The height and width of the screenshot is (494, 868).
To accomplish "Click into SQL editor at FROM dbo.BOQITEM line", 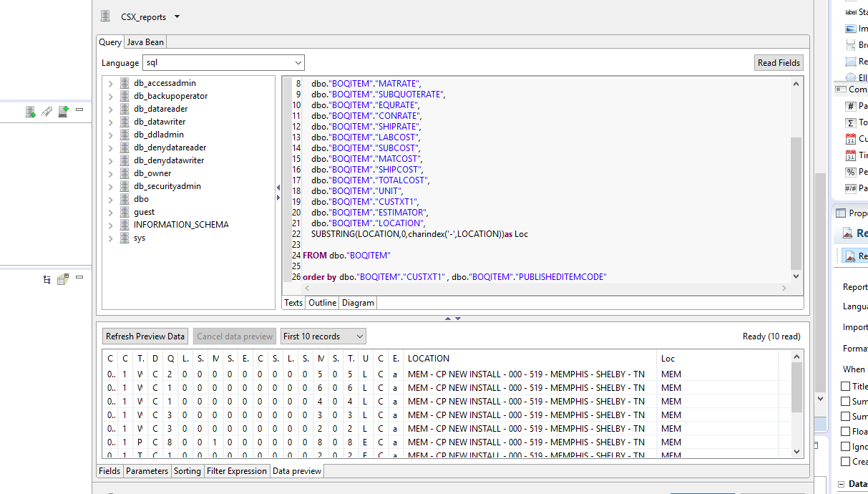I will click(x=346, y=255).
